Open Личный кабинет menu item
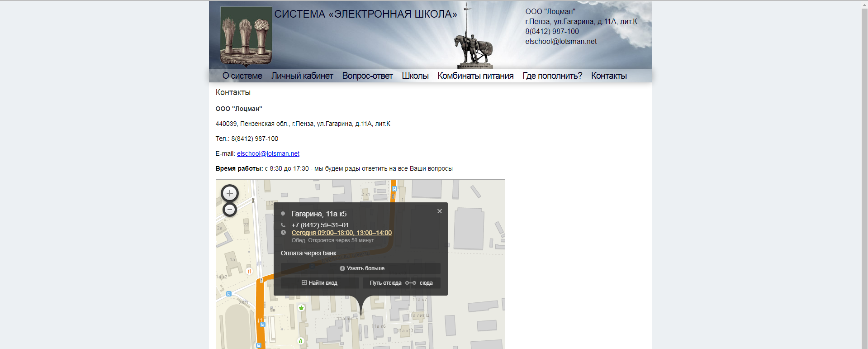The height and width of the screenshot is (349, 868). coord(302,76)
